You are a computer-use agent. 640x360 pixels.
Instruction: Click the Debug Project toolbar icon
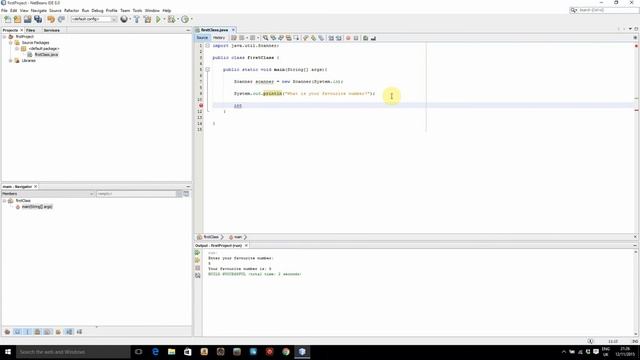point(171,19)
